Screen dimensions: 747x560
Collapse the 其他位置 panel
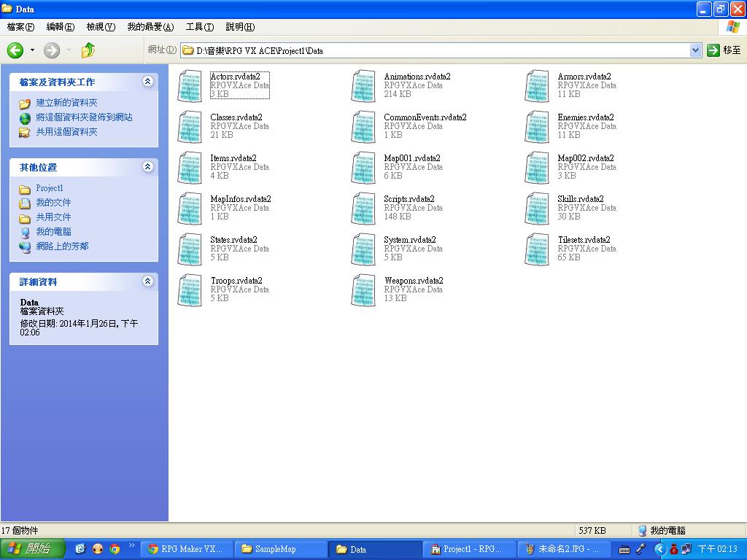[x=147, y=167]
